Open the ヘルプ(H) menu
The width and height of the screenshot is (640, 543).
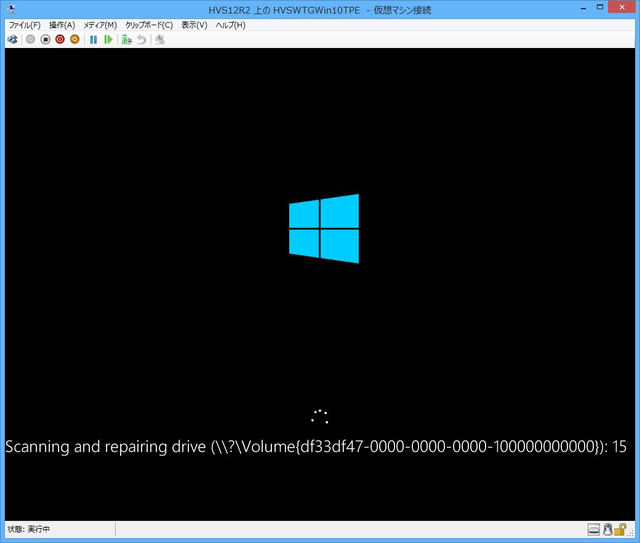(231, 25)
